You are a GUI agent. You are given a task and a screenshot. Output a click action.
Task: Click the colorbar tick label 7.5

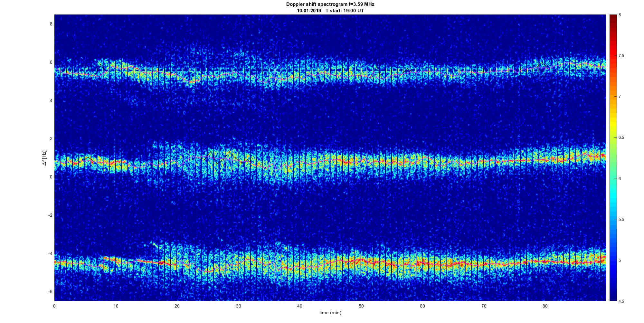(621, 56)
